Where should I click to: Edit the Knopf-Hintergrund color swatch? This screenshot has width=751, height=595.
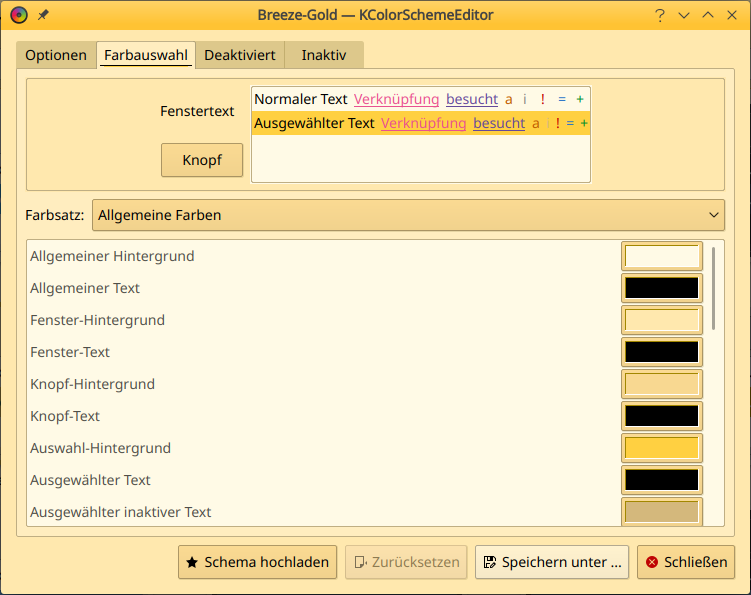point(662,384)
